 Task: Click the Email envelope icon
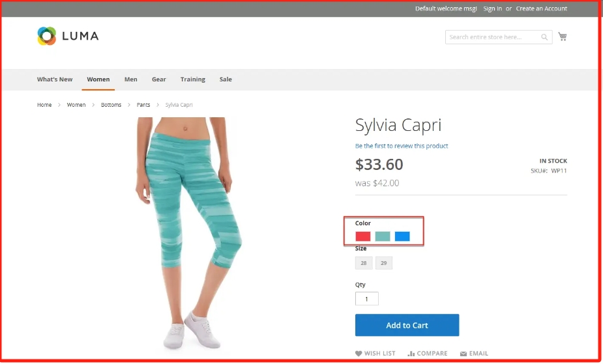coord(463,353)
